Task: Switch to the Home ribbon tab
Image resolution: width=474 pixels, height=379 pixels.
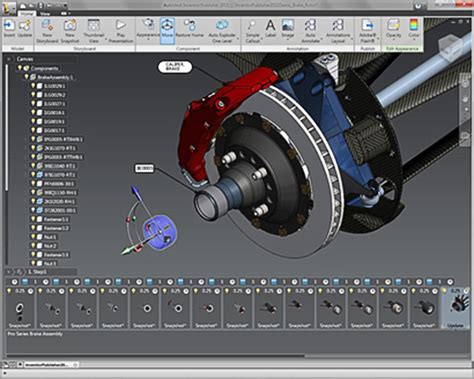Action: click(x=27, y=14)
